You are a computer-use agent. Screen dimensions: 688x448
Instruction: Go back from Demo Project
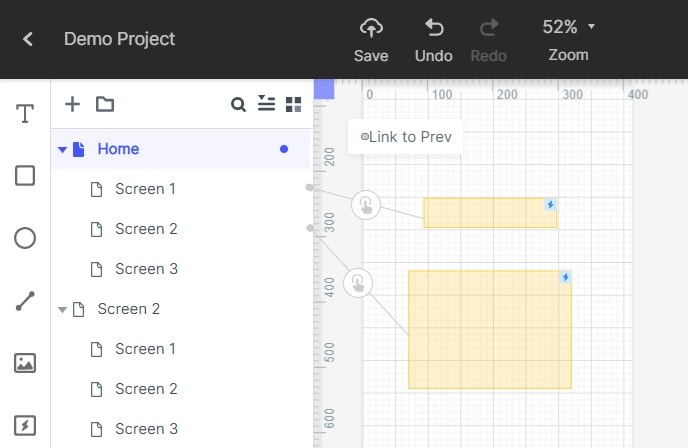[x=28, y=39]
